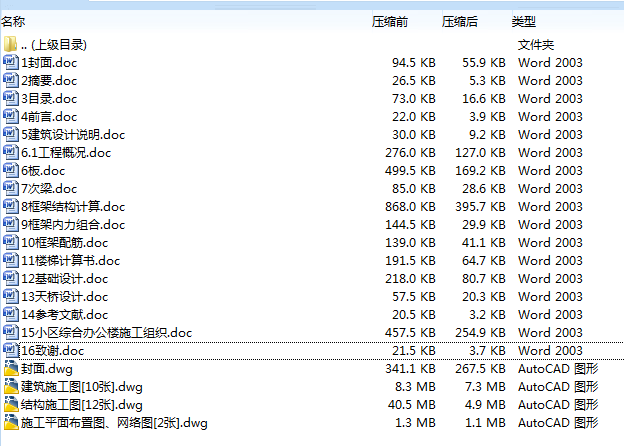This screenshot has height=446, width=624.
Task: Sort by the 压缩前 column header
Action: point(390,21)
